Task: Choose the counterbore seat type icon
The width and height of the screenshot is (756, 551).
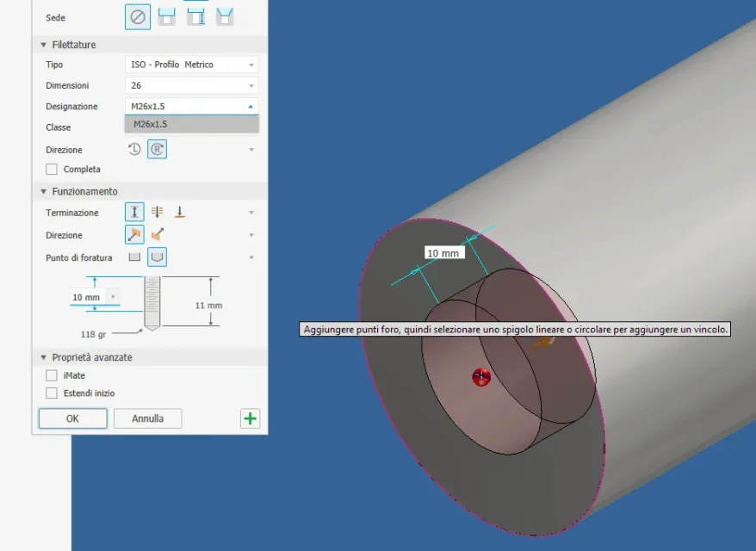Action: [167, 17]
